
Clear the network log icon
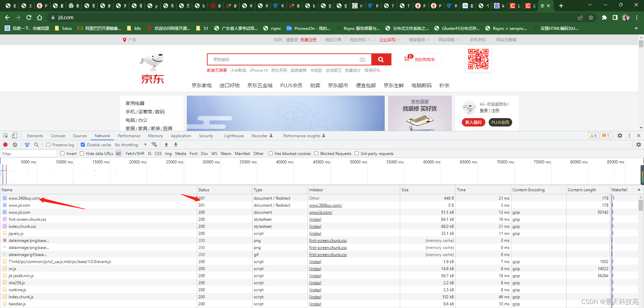(x=15, y=145)
